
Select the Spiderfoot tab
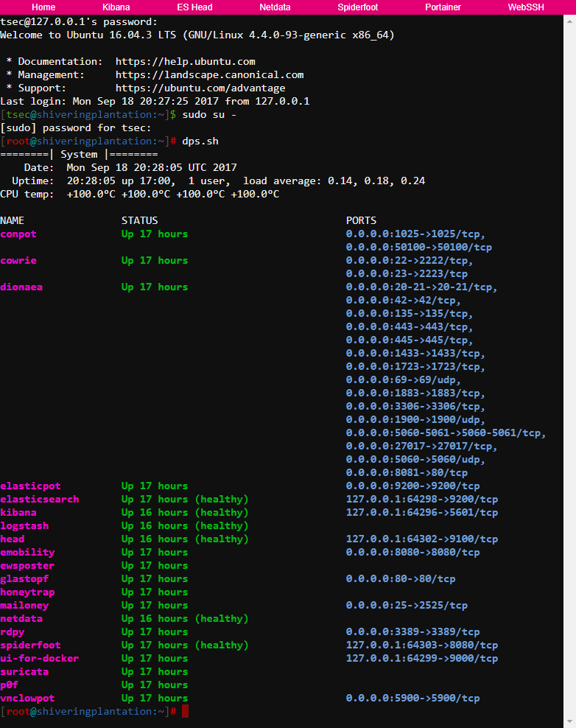[358, 7]
